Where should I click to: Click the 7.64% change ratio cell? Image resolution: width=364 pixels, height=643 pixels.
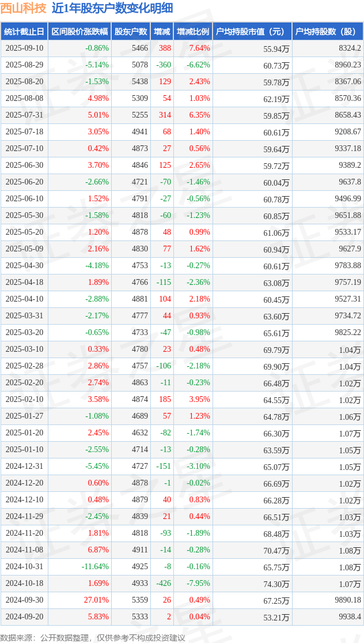point(199,48)
